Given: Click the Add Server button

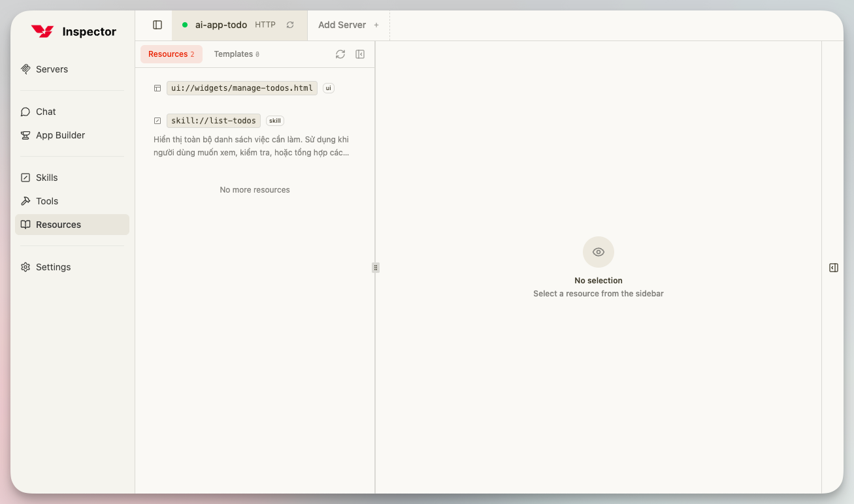Looking at the screenshot, I should (x=348, y=25).
